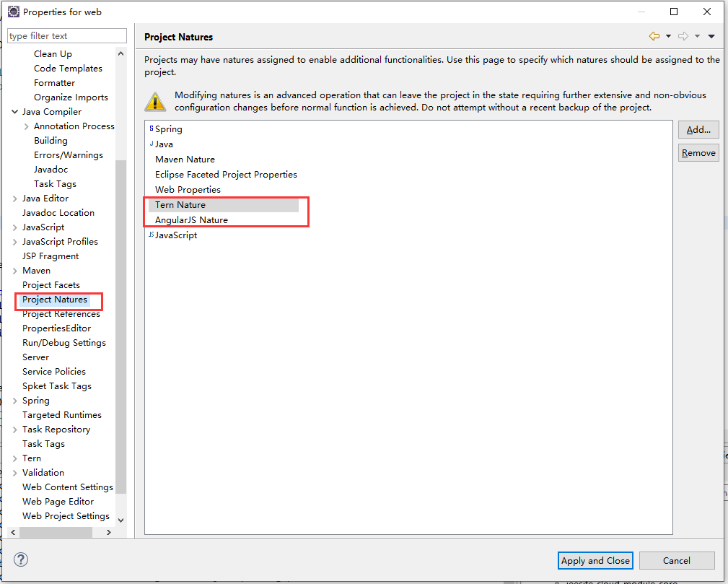Viewport: 728px width, 584px height.
Task: Select Project Natures in the tree
Action: pos(55,299)
